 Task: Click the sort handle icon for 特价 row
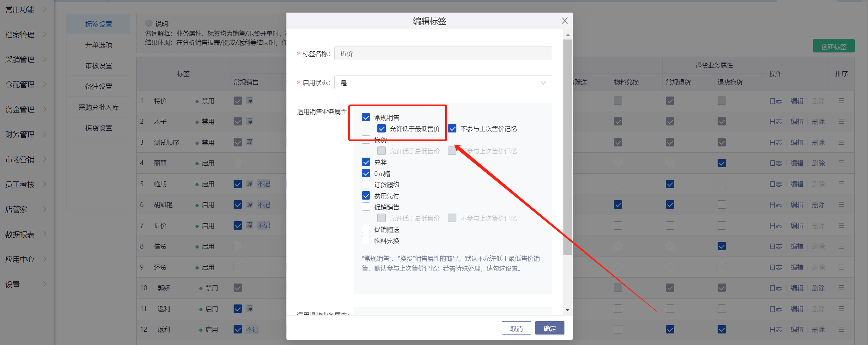[x=841, y=101]
